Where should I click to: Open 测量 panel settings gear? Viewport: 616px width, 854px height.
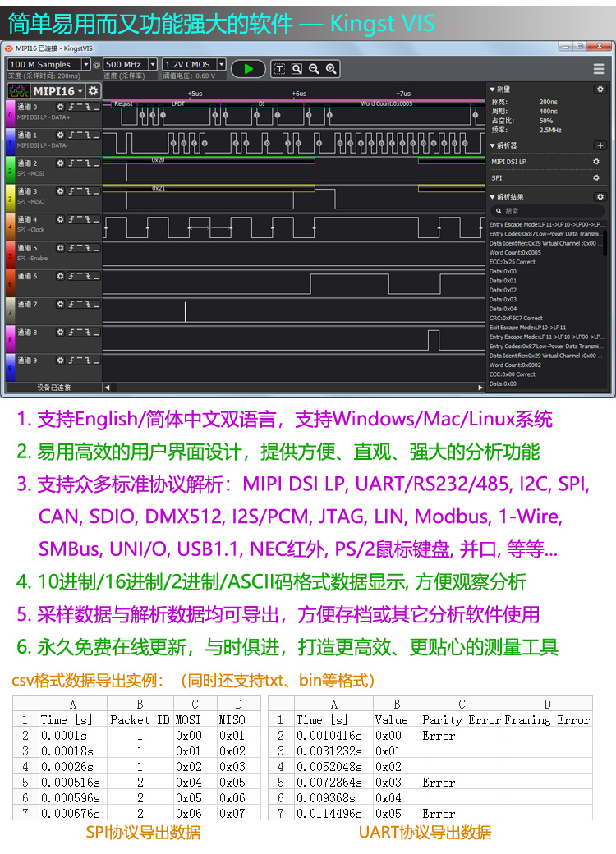(600, 90)
